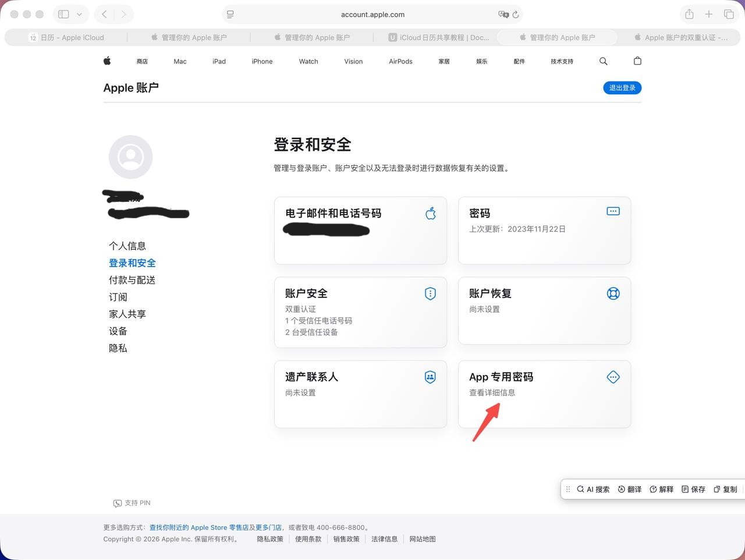745x560 pixels.
Task: Open the 家居 menu item
Action: point(444,61)
